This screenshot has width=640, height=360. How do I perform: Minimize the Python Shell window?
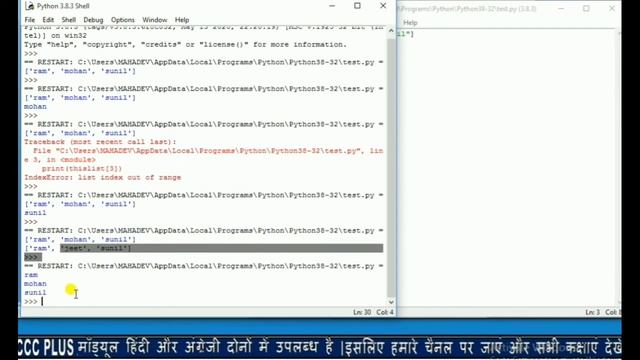point(332,6)
